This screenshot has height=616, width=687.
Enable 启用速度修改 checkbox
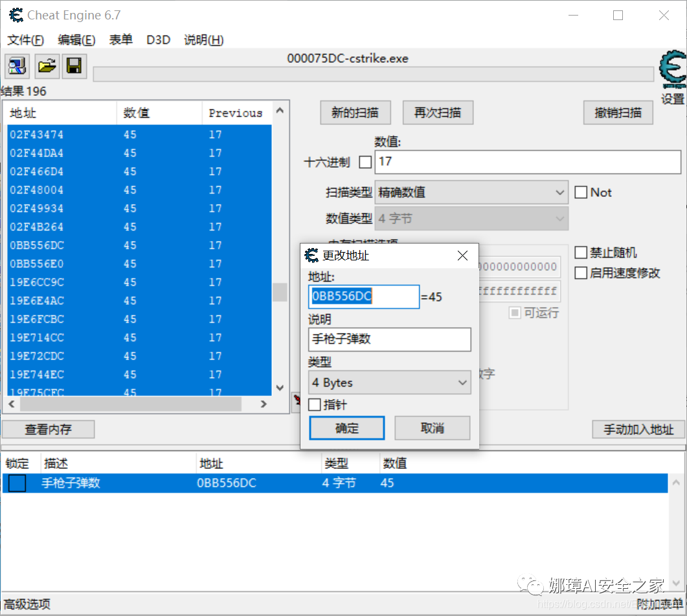point(581,273)
